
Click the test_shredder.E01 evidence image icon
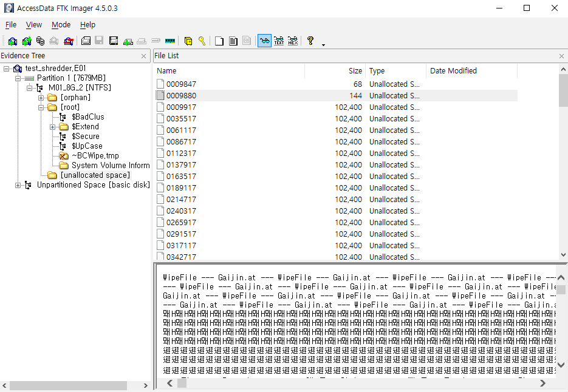tap(18, 69)
